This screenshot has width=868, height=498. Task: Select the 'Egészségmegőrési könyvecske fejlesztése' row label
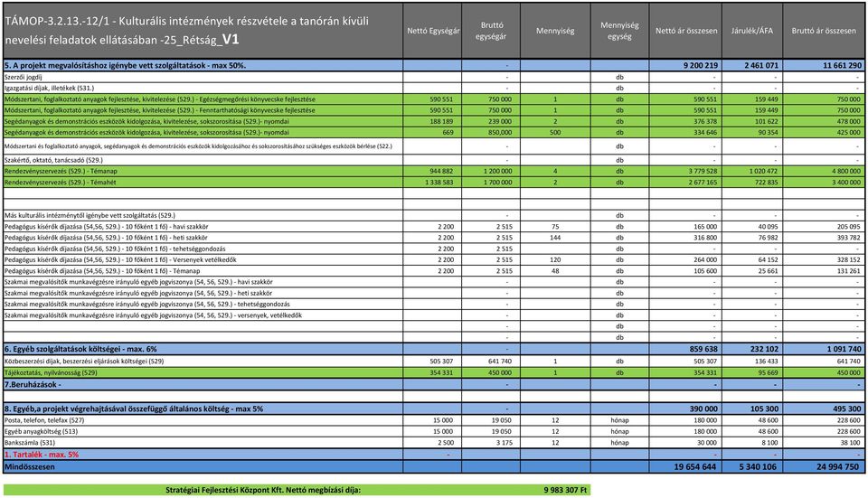(x=160, y=99)
